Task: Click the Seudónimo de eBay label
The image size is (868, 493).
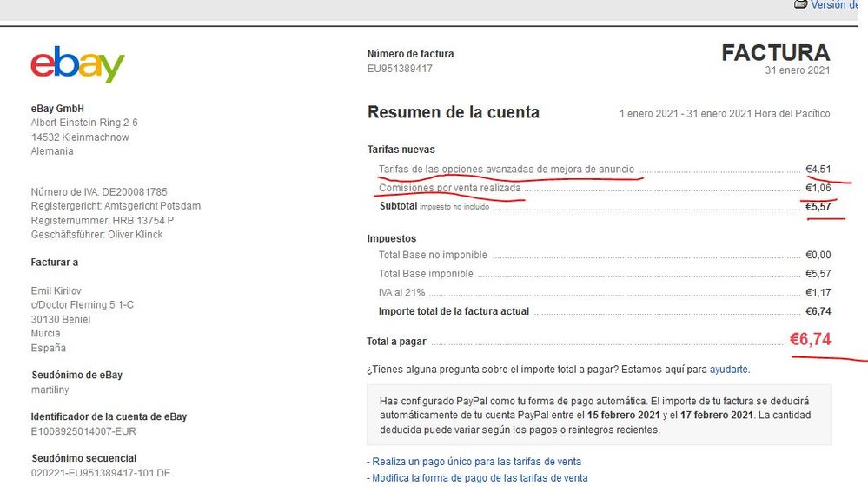Action: click(77, 375)
